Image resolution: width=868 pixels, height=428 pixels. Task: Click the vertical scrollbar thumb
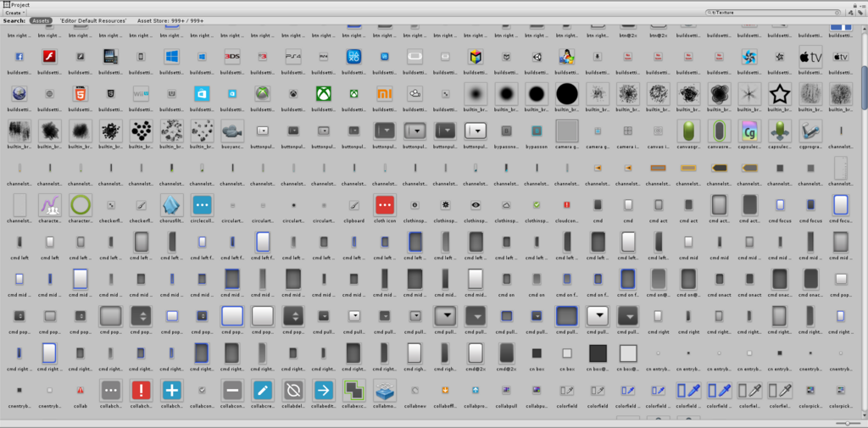(x=864, y=87)
